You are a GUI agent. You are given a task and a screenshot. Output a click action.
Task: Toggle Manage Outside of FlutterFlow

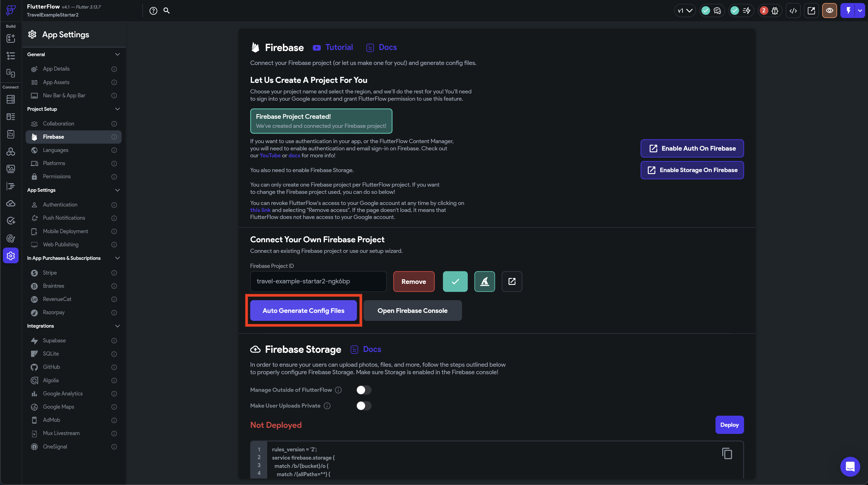[364, 390]
